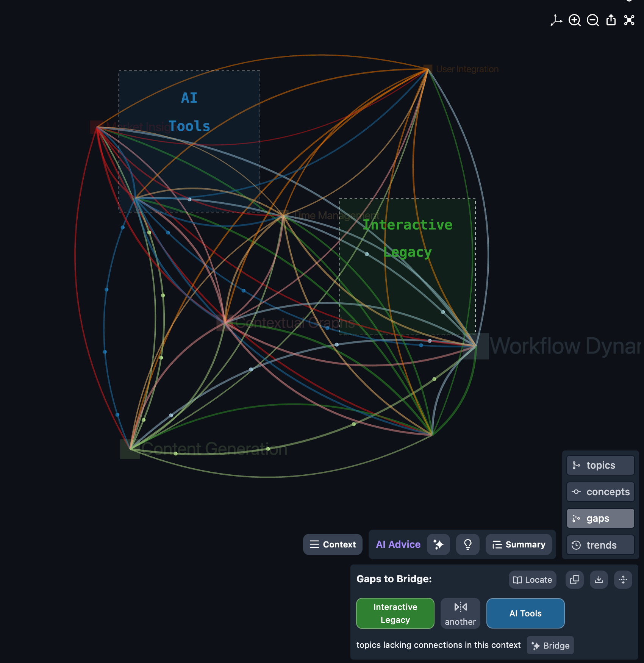
Task: Open the Summary view
Action: (519, 544)
